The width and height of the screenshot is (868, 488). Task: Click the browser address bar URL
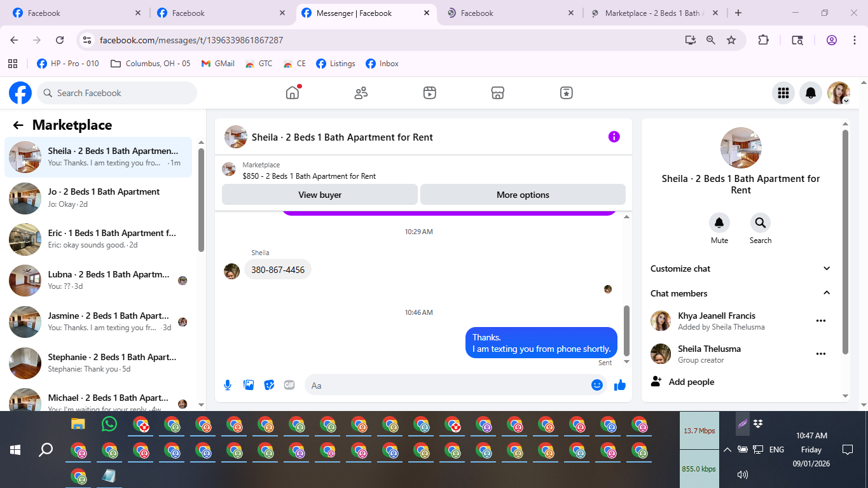[x=191, y=40]
